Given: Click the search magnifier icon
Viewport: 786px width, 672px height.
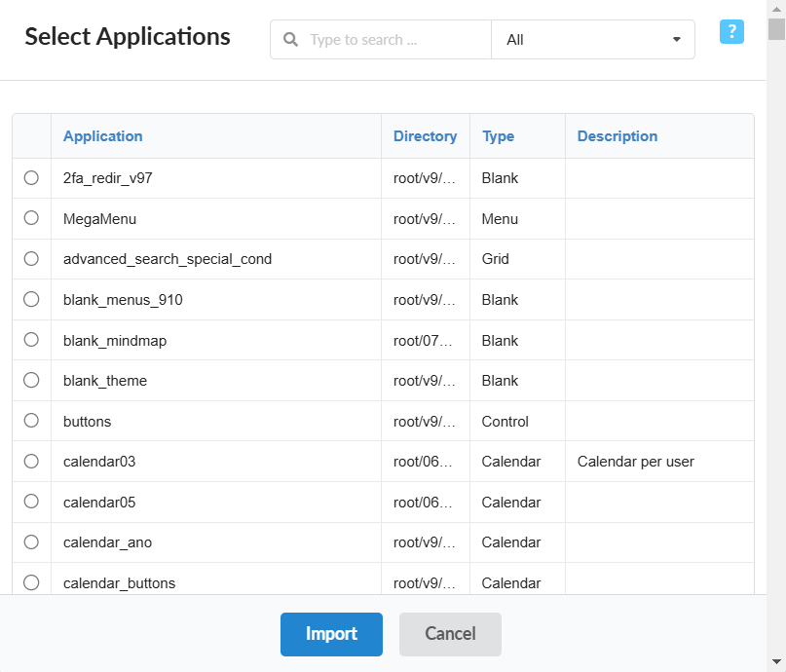Looking at the screenshot, I should [290, 39].
